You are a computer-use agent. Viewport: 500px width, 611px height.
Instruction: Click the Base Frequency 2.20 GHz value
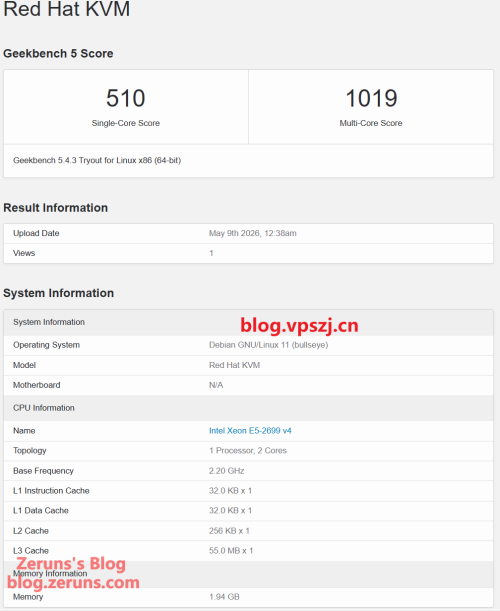tap(226, 471)
